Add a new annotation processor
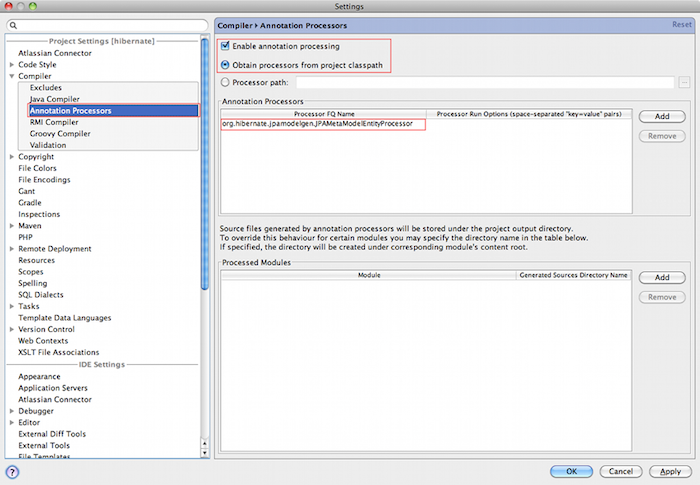The image size is (700, 485). [x=661, y=117]
